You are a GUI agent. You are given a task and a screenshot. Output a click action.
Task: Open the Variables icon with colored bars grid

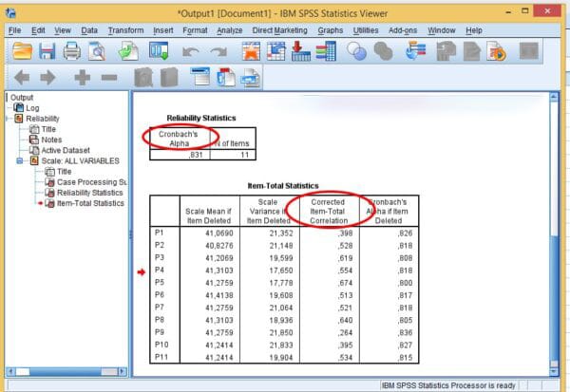coord(326,51)
